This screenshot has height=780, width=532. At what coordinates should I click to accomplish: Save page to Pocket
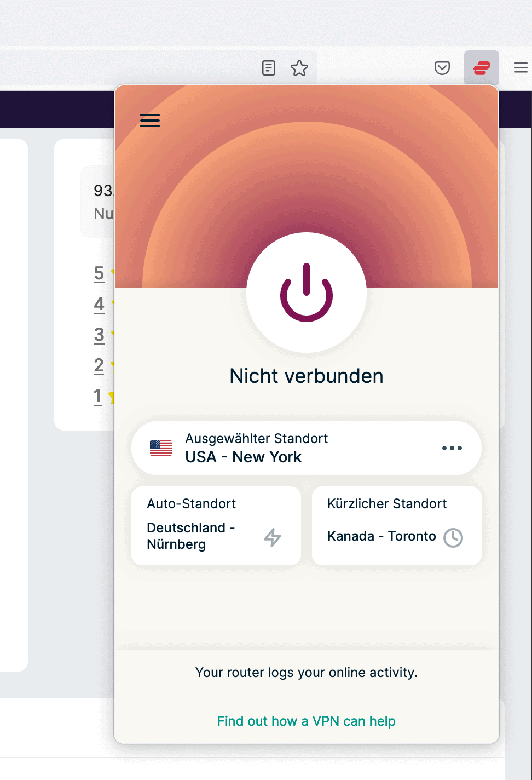coord(442,68)
